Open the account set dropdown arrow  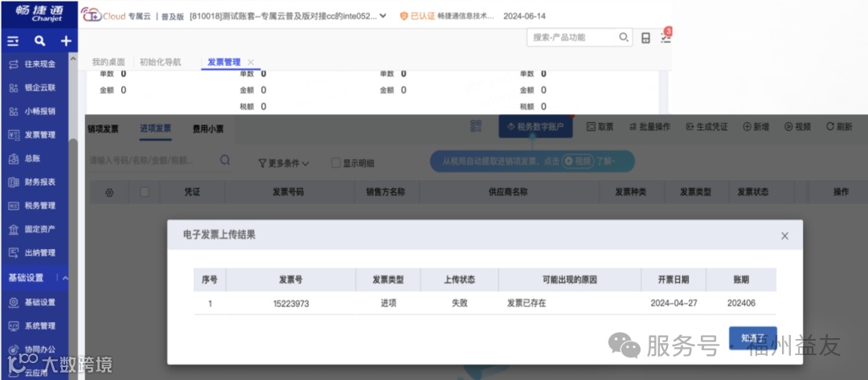(383, 15)
